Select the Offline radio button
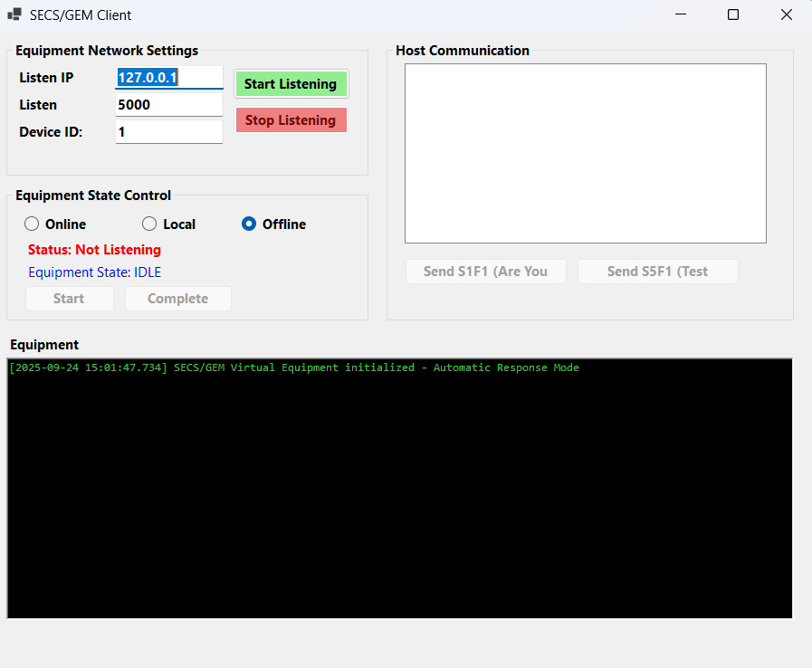This screenshot has height=668, width=812. coord(249,224)
